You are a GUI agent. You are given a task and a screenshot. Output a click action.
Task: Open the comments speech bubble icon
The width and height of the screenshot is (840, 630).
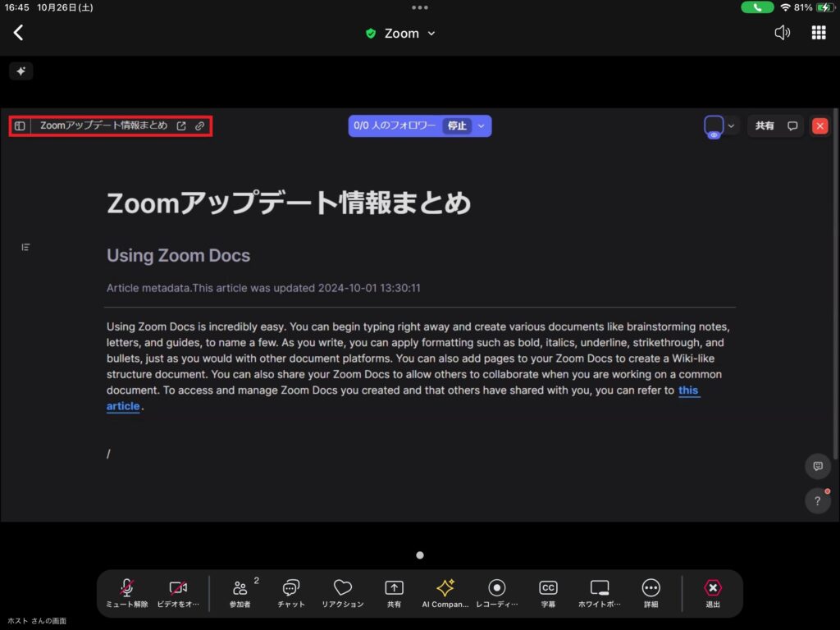tap(792, 126)
